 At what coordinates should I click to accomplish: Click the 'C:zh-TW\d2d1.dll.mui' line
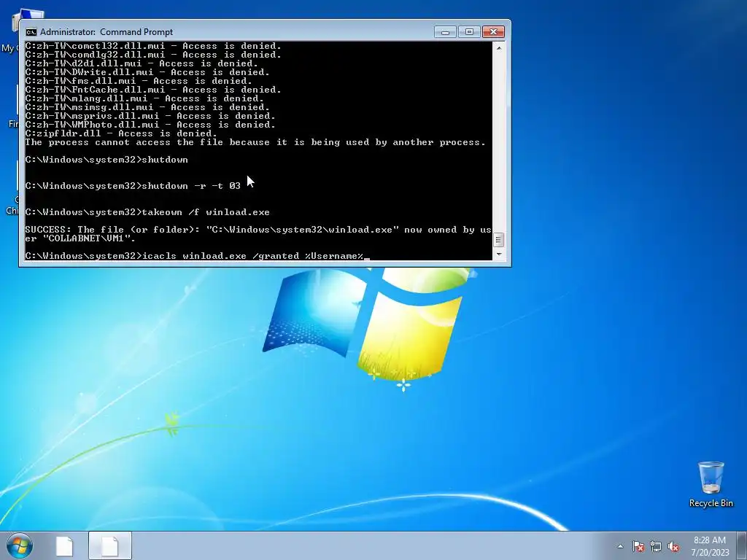pos(142,64)
